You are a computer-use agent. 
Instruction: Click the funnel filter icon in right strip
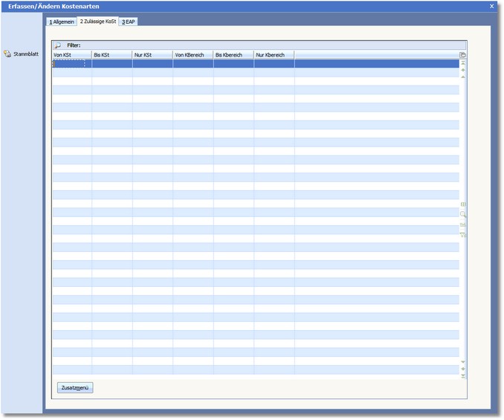(463, 235)
